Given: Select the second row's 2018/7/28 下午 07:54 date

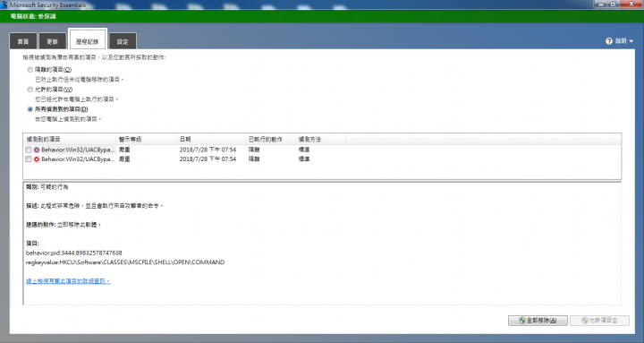Looking at the screenshot, I should [x=208, y=159].
